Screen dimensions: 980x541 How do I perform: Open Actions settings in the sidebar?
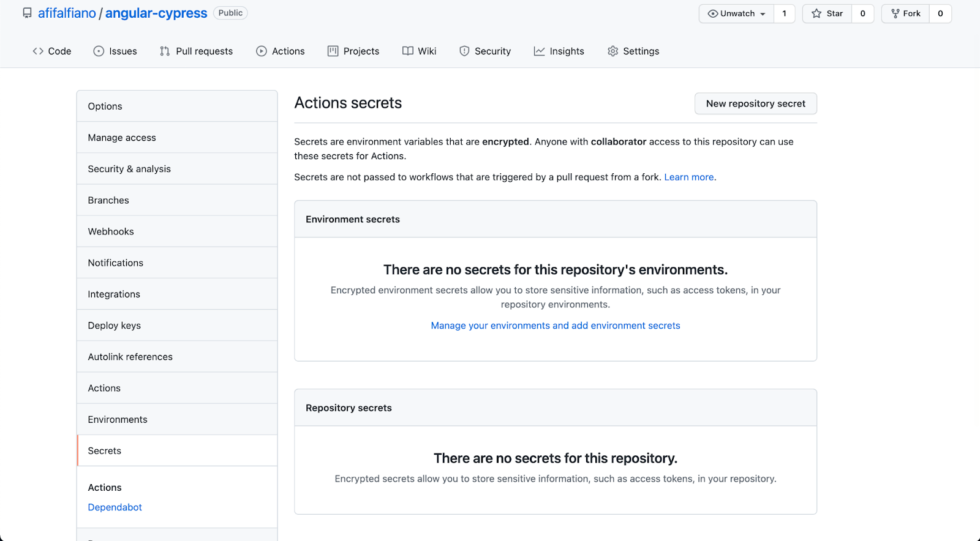(177, 388)
